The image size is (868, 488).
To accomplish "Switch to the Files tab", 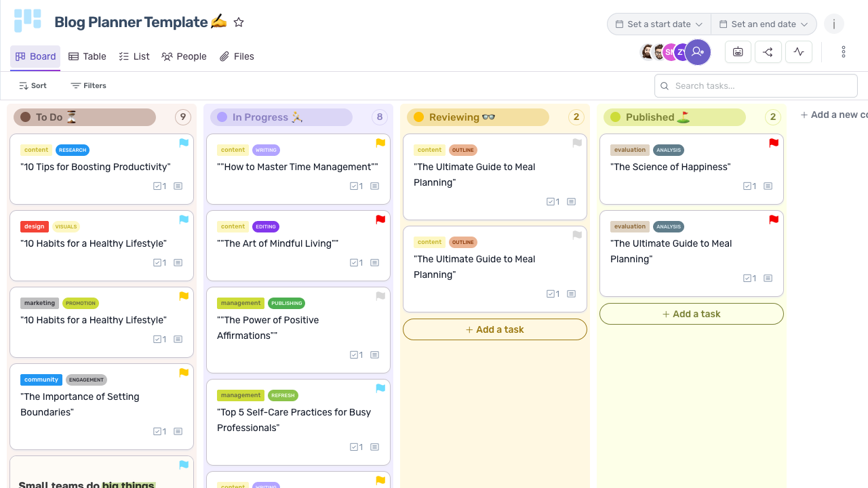I will point(237,56).
